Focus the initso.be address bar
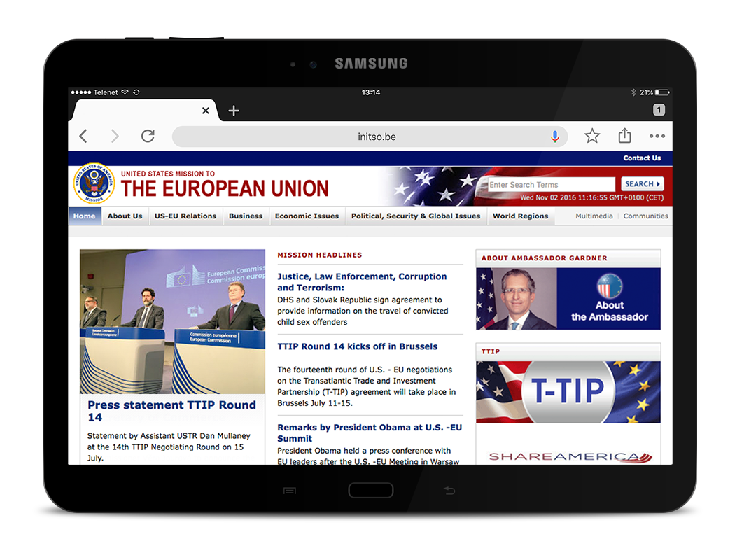Viewport: 735px width, 560px height. click(x=370, y=136)
